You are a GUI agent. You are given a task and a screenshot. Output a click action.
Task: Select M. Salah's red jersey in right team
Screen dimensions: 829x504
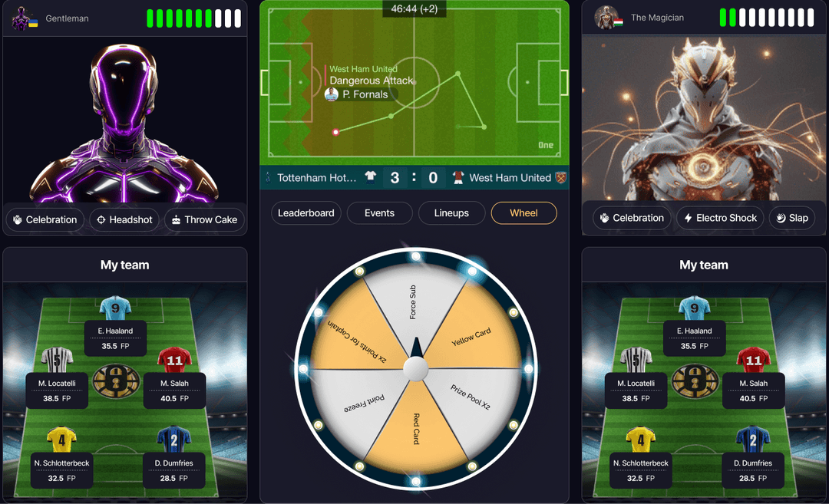tap(754, 359)
